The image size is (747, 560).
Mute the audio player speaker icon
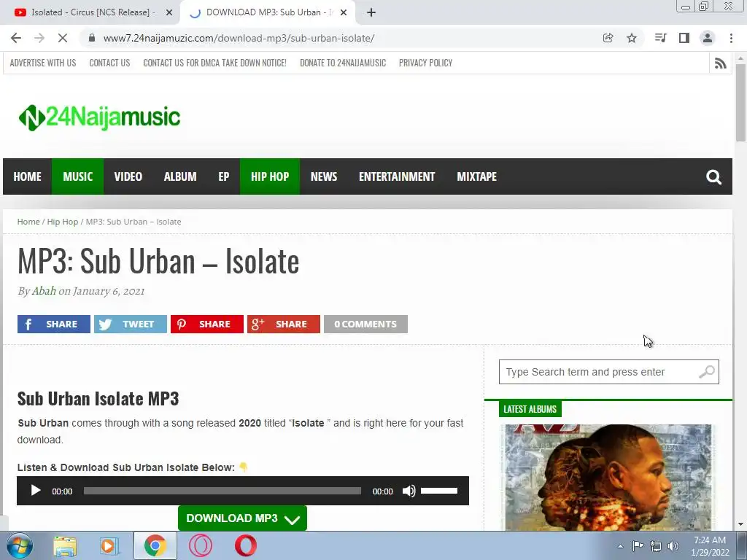[x=409, y=491]
